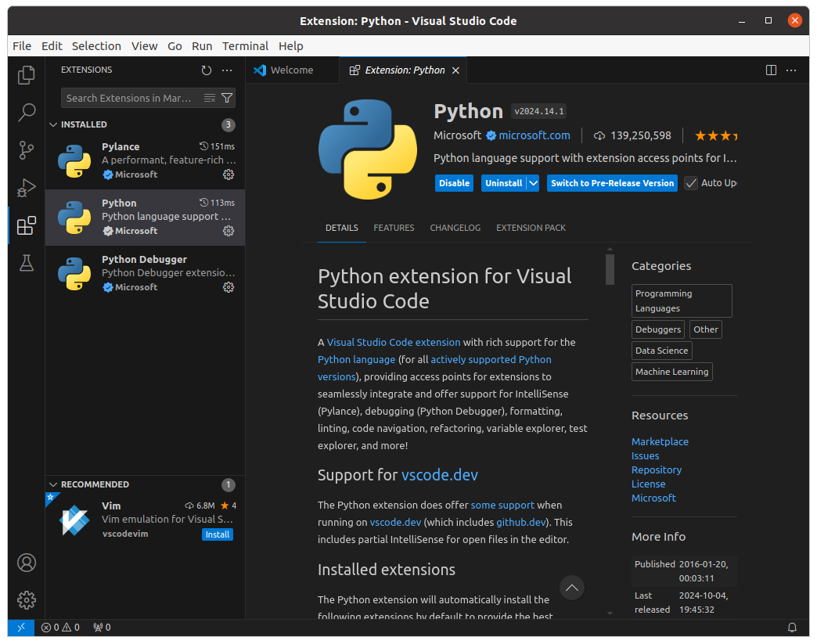Viewport: 817px width, 644px height.
Task: Open the License resource link
Action: 648,484
